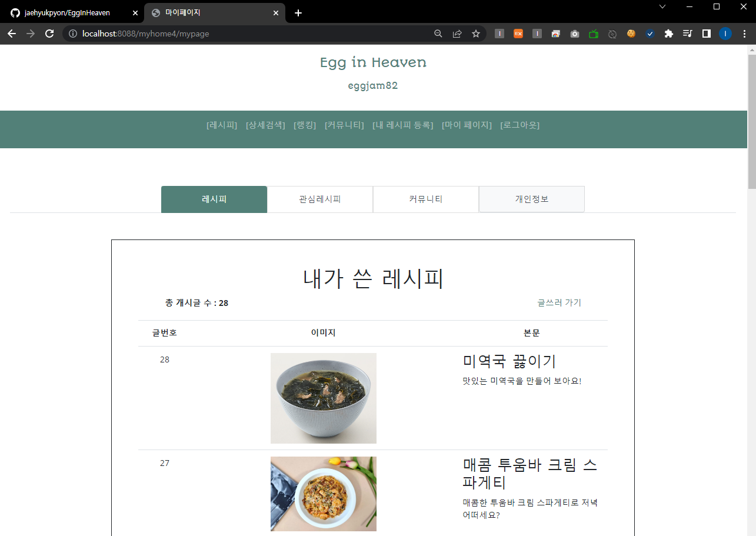Open the share icon in the address bar
This screenshot has height=536, width=756.
point(457,34)
